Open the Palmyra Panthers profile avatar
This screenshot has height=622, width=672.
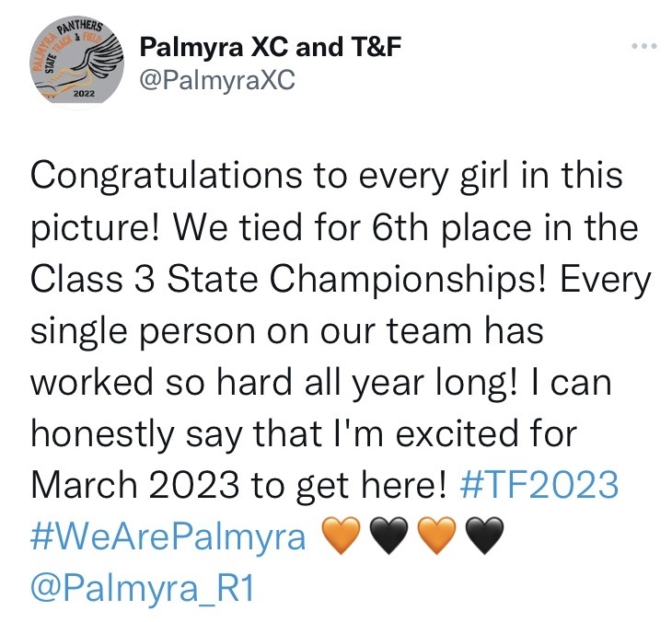(77, 61)
